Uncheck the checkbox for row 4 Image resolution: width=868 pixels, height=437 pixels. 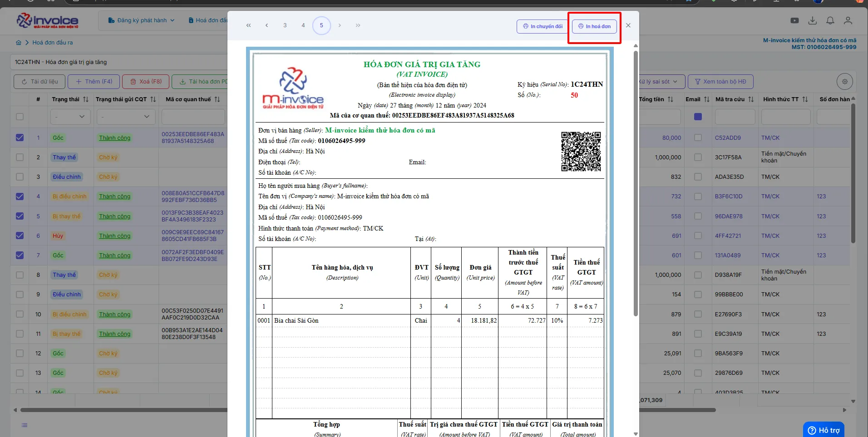(20, 196)
